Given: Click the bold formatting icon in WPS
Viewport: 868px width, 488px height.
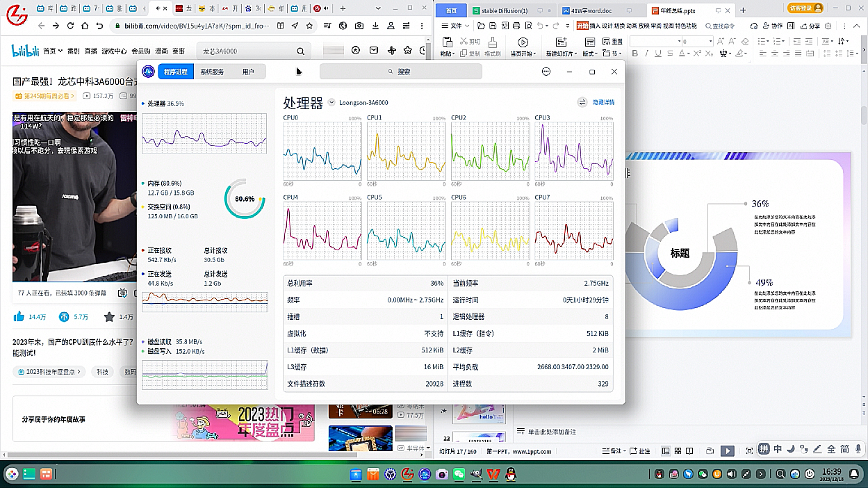Looking at the screenshot, I should [634, 54].
